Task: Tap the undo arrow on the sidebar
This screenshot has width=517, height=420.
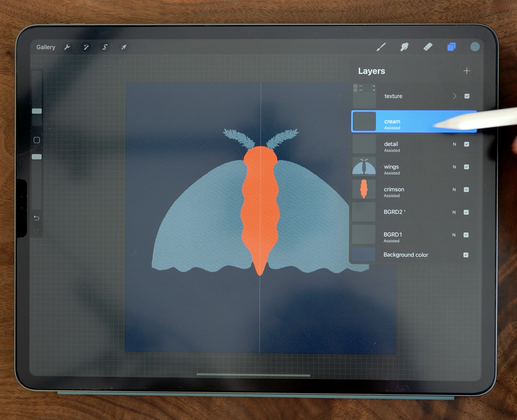Action: click(36, 218)
